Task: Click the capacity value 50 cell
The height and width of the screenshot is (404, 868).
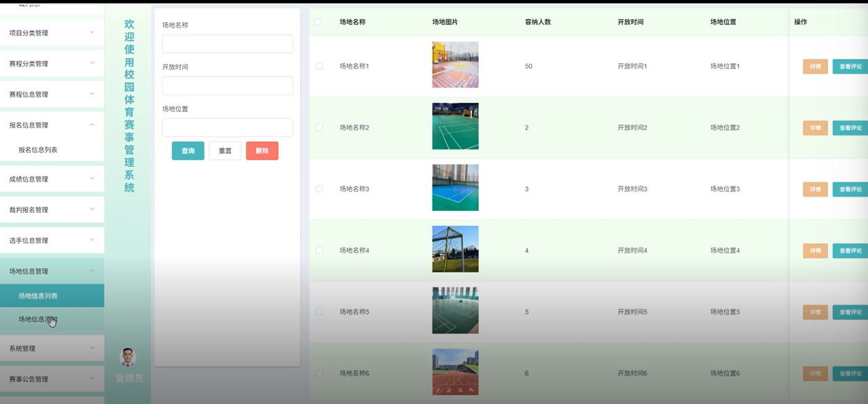Action: [528, 66]
